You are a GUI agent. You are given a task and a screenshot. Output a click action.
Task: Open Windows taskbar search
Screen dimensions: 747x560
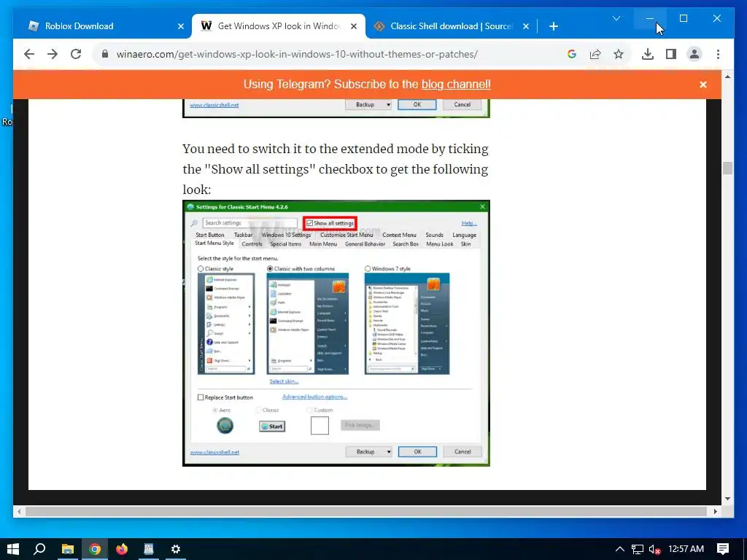coord(39,549)
